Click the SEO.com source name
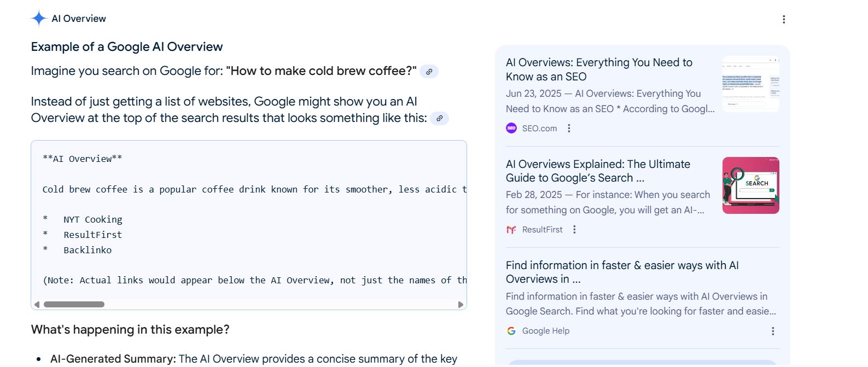Screen dimensions: 868x367 coord(539,129)
